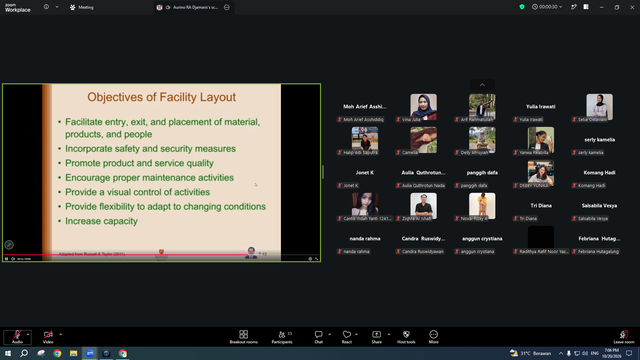This screenshot has width=640, height=360.
Task: Open the More options menu
Action: [x=433, y=337]
